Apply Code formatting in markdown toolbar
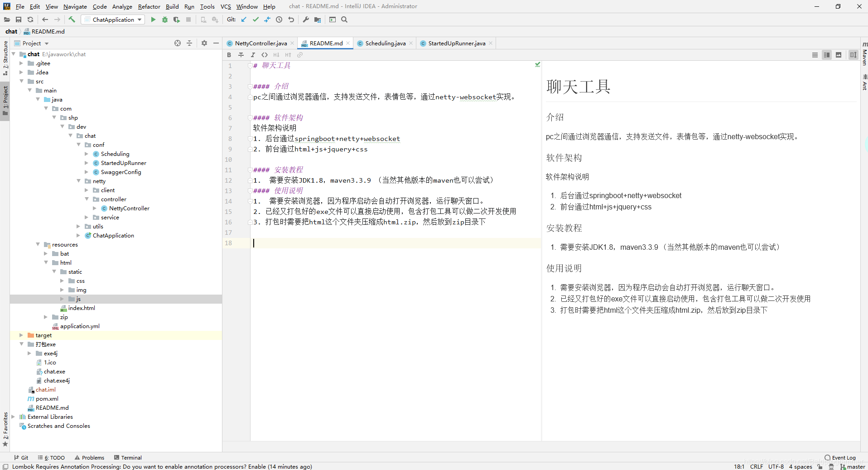Image resolution: width=868 pixels, height=470 pixels. click(265, 55)
